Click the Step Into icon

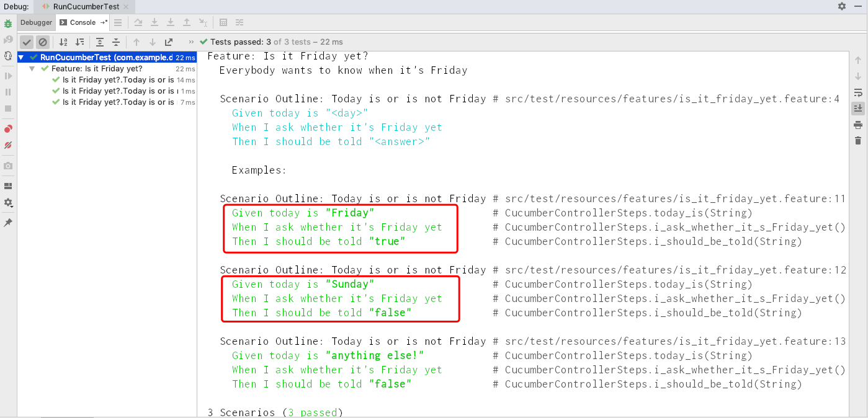click(x=154, y=22)
